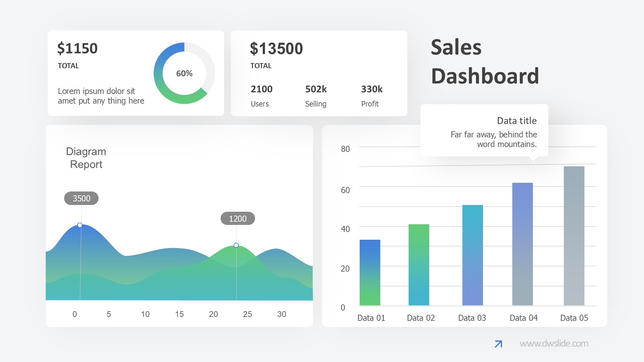
Task: Select the 1200 chart label bubble
Action: 238,218
